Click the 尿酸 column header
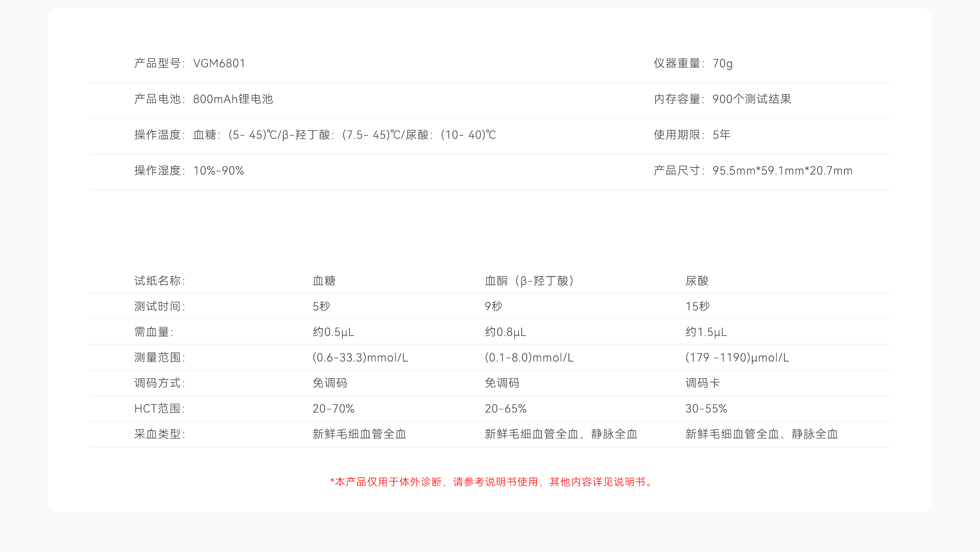Image resolution: width=980 pixels, height=552 pixels. pos(697,281)
